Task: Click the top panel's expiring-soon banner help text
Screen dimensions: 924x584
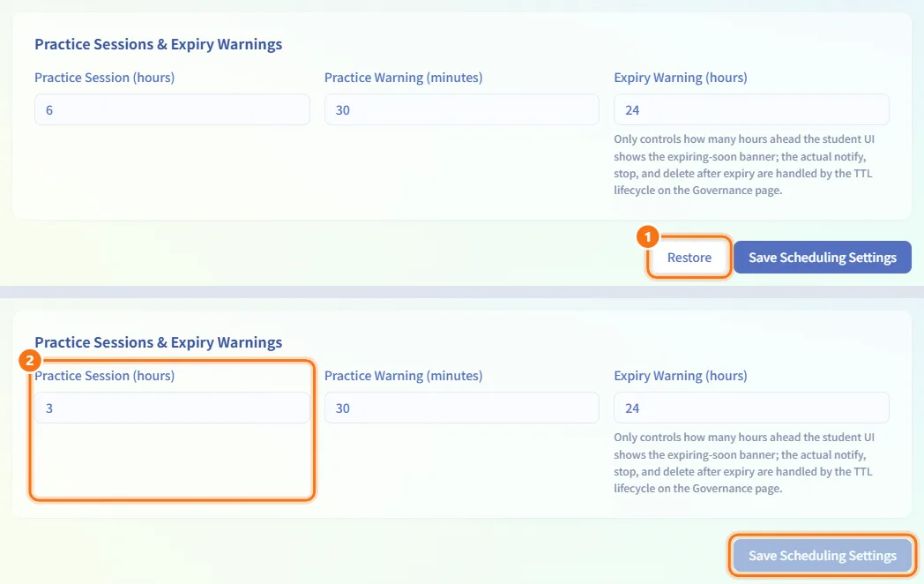Action: click(744, 165)
